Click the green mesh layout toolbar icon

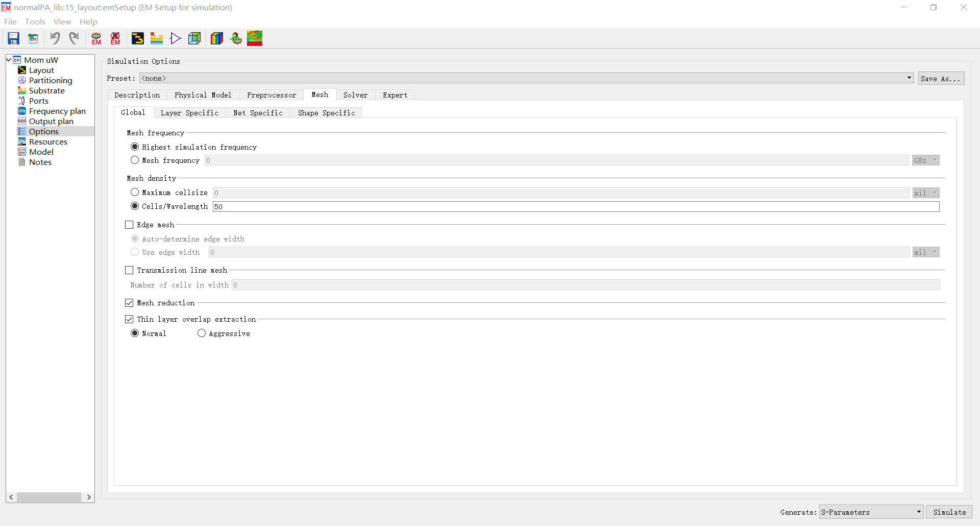click(255, 38)
